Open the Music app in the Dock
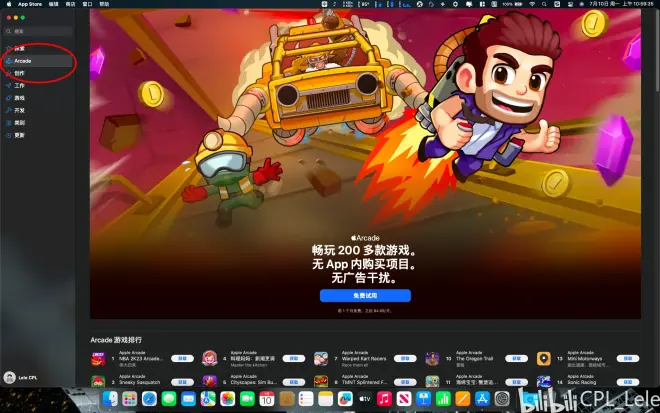 pyautogui.click(x=384, y=399)
